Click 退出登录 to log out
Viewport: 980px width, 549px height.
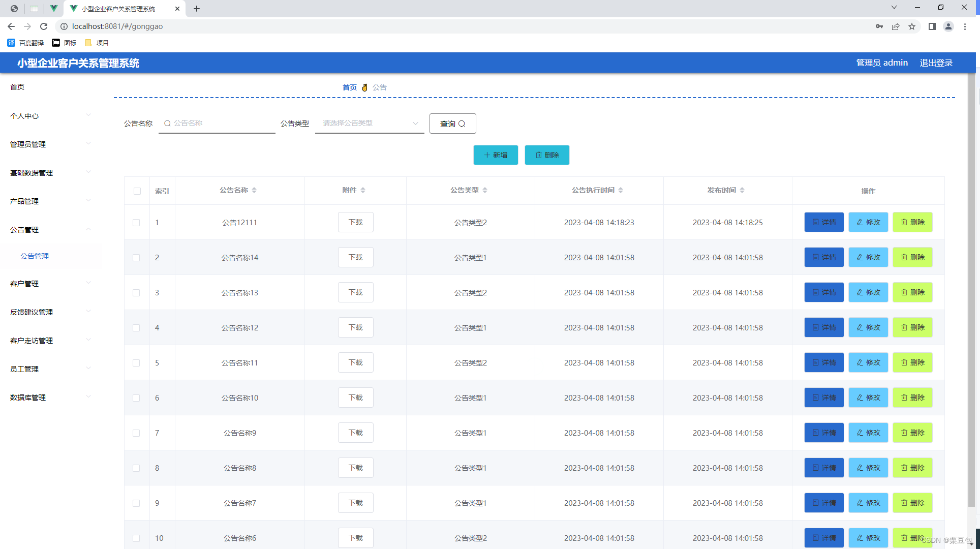tap(936, 63)
